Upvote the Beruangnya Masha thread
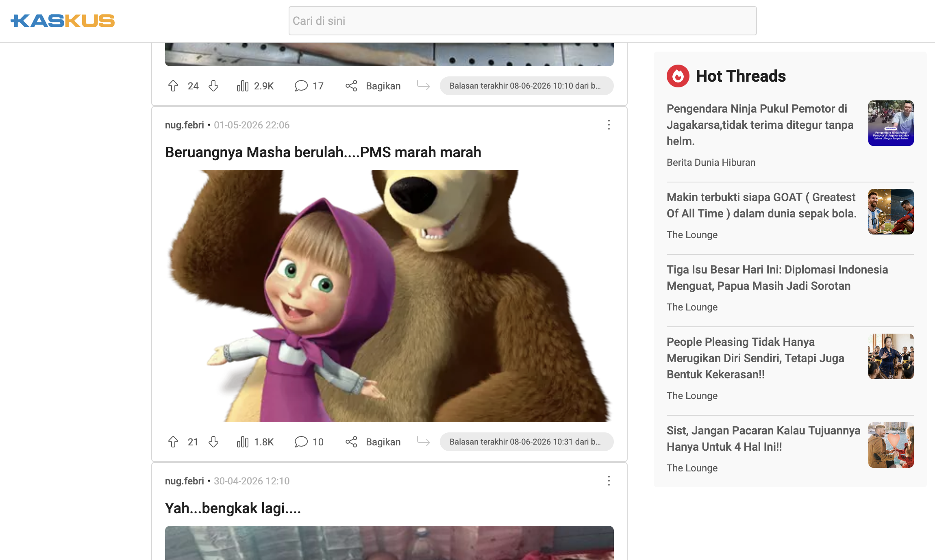Screen dimensions: 935x560 point(173,442)
